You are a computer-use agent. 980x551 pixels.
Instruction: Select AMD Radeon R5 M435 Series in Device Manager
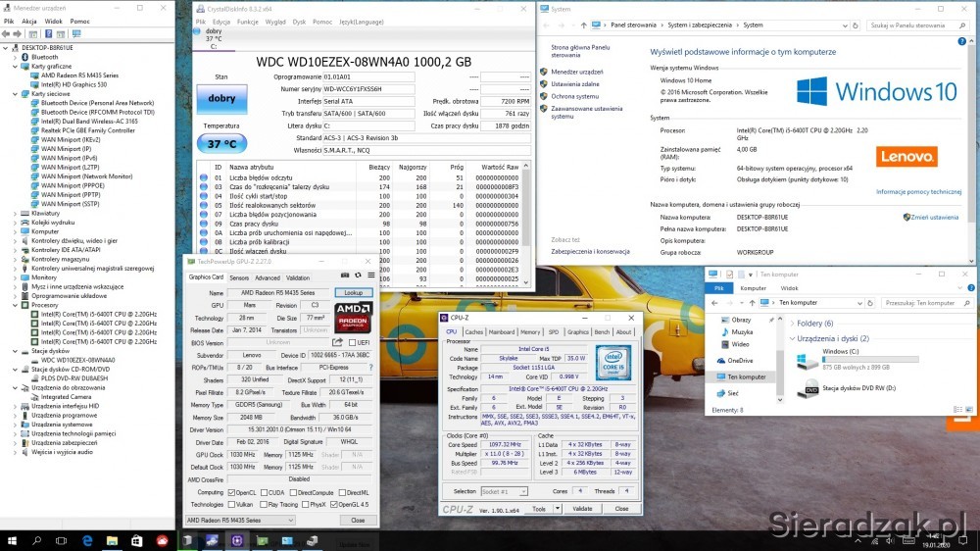79,75
